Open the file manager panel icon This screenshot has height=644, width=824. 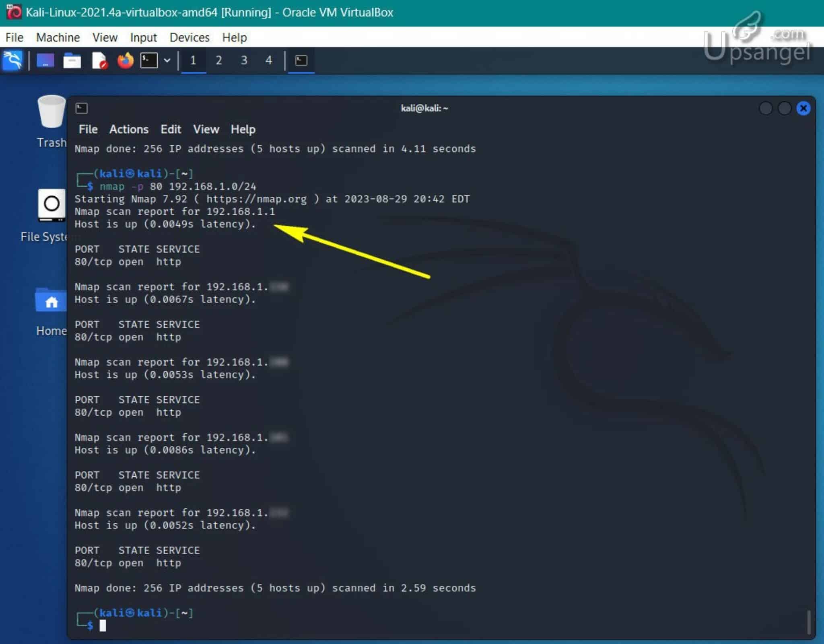(72, 61)
